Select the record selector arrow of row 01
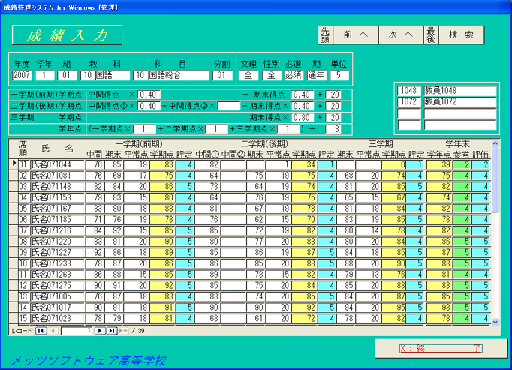The height and width of the screenshot is (370, 512). tap(14, 164)
